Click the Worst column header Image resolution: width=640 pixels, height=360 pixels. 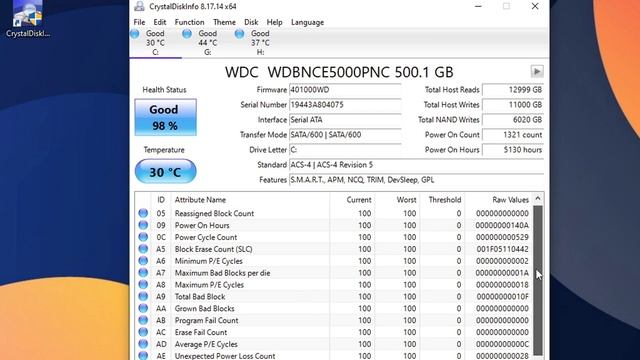(397, 200)
